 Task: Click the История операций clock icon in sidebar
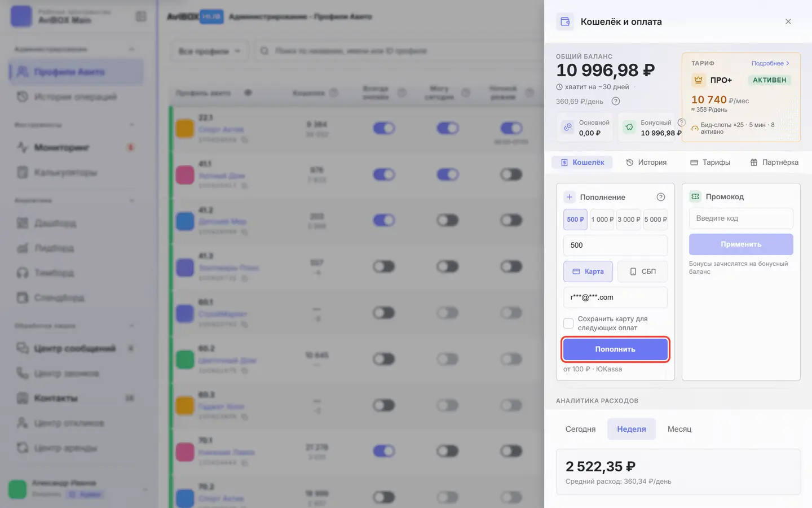tap(23, 97)
